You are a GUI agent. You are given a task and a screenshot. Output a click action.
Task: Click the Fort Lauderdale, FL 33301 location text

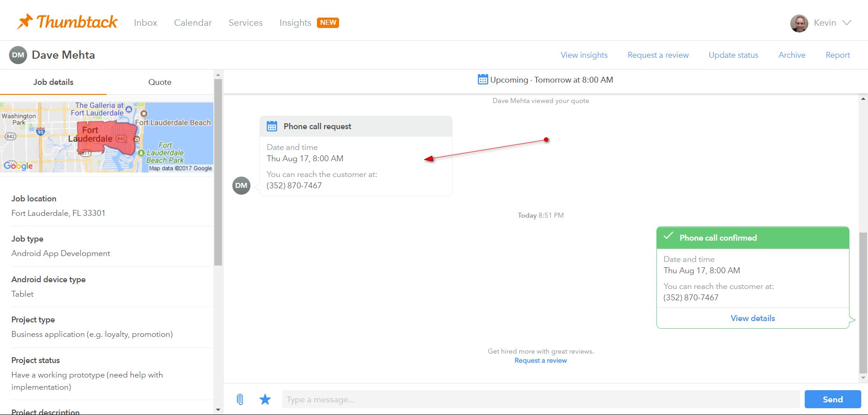coord(58,213)
